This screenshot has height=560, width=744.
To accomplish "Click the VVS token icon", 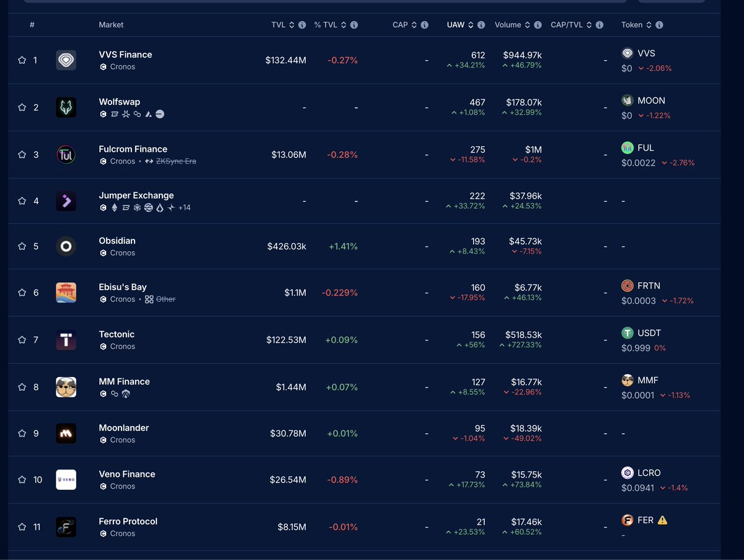I will pyautogui.click(x=627, y=53).
